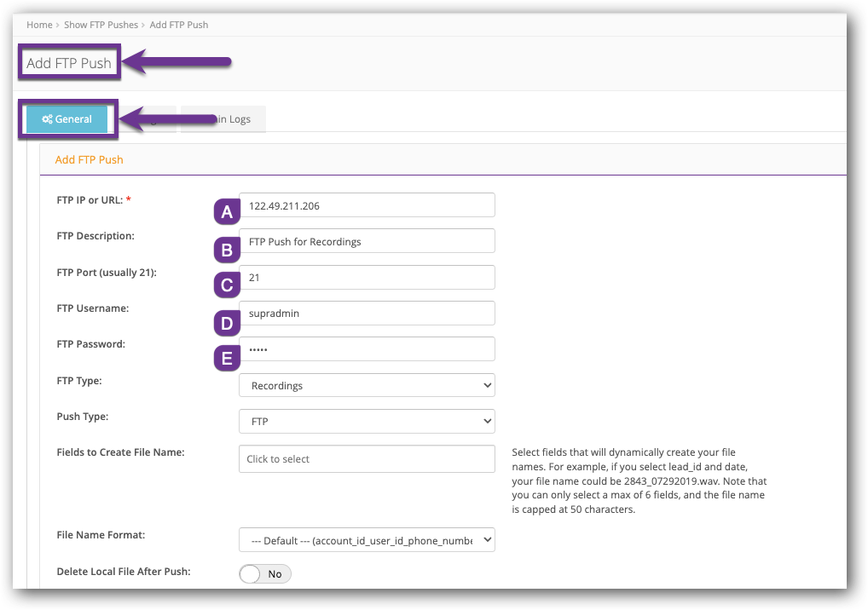This screenshot has height=610, width=868.
Task: Switch to the General tab
Action: [x=68, y=119]
